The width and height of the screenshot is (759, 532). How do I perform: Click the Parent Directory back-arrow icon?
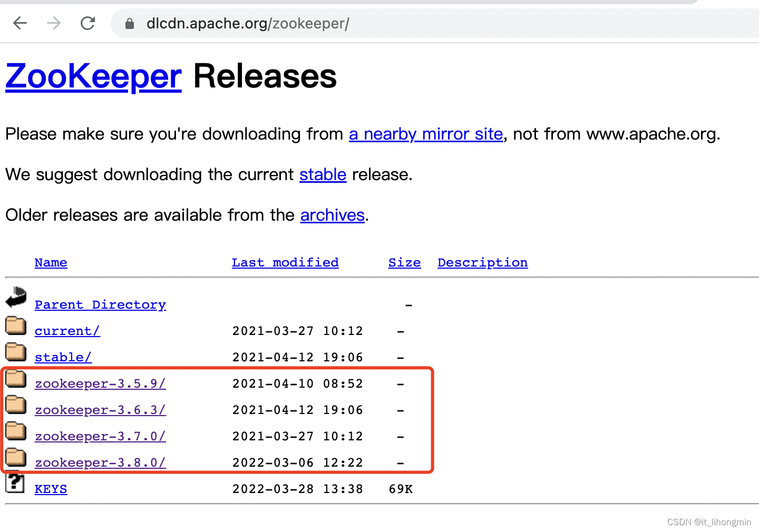tap(16, 297)
